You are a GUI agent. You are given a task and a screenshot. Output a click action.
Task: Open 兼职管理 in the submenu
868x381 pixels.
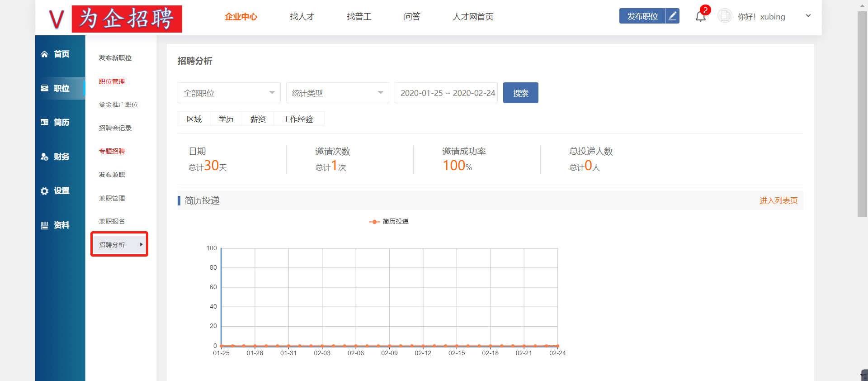112,198
